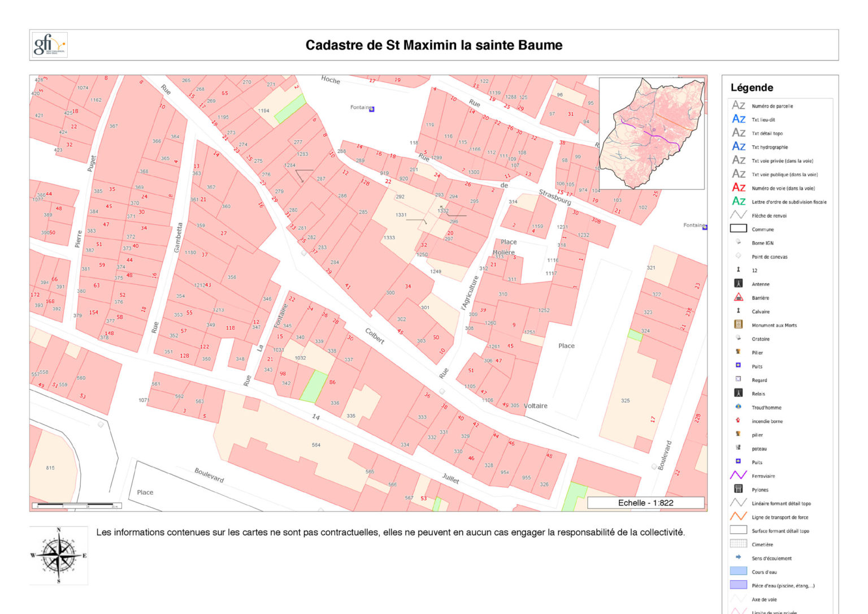Click the red incendie borne icon
The width and height of the screenshot is (868, 614).
tap(738, 421)
